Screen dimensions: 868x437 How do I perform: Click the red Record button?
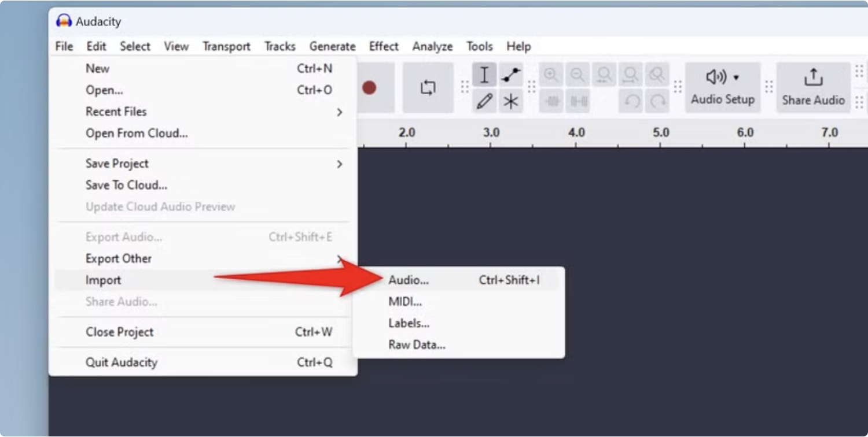coord(370,88)
